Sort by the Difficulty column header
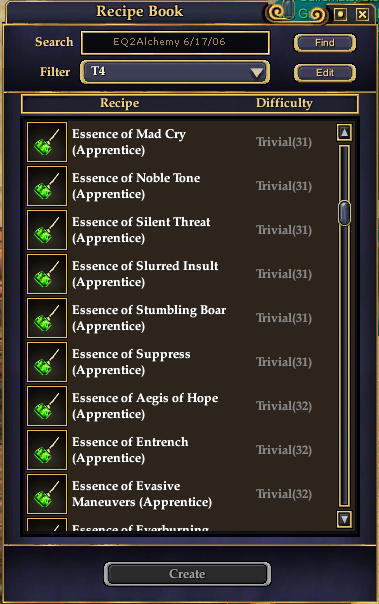This screenshot has width=379, height=604. (284, 103)
